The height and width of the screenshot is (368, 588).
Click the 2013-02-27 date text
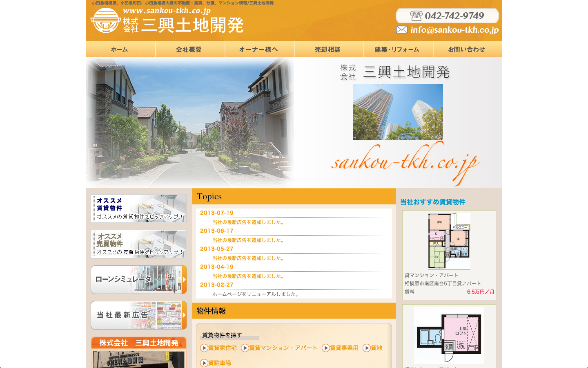tap(217, 285)
